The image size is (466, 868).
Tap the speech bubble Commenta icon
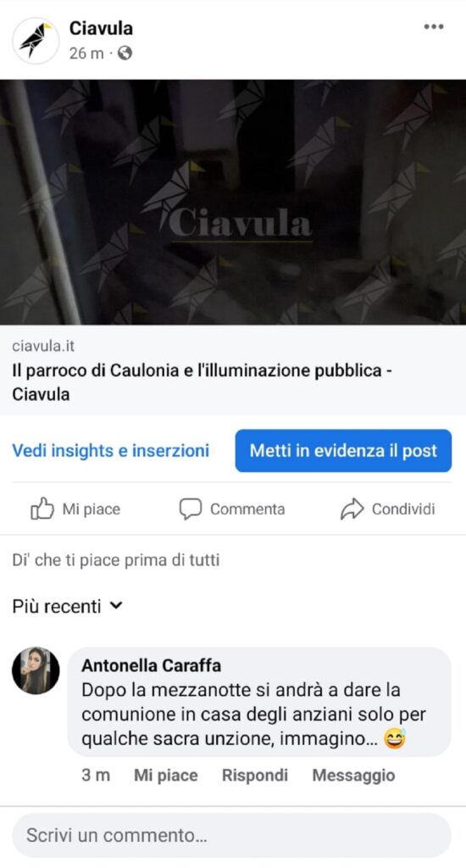pyautogui.click(x=191, y=509)
